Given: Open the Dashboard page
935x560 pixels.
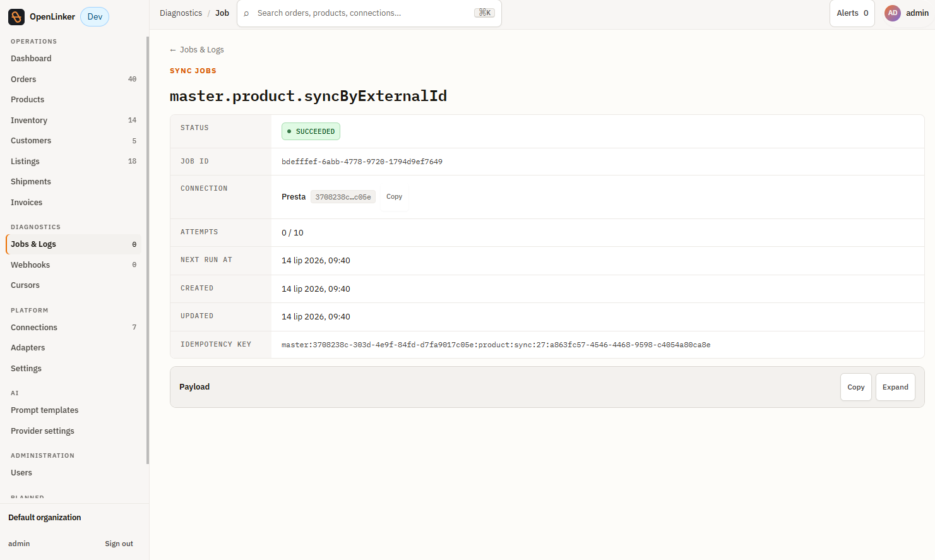Looking at the screenshot, I should pyautogui.click(x=73, y=59).
